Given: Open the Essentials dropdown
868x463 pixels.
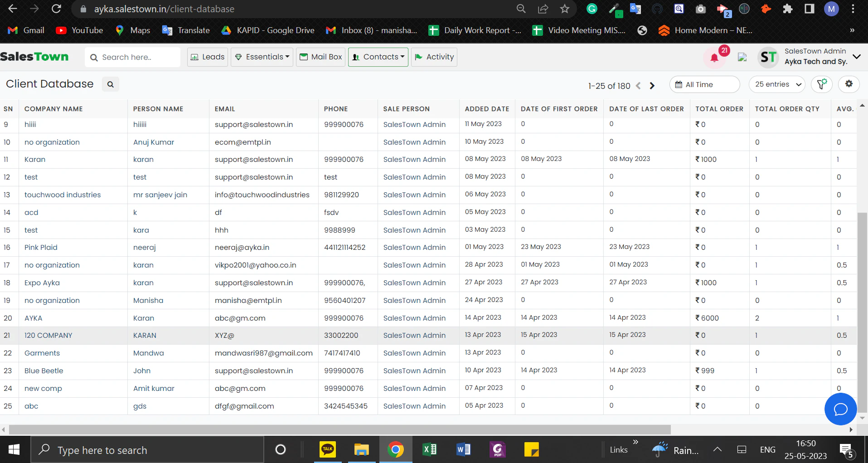Looking at the screenshot, I should tap(262, 57).
